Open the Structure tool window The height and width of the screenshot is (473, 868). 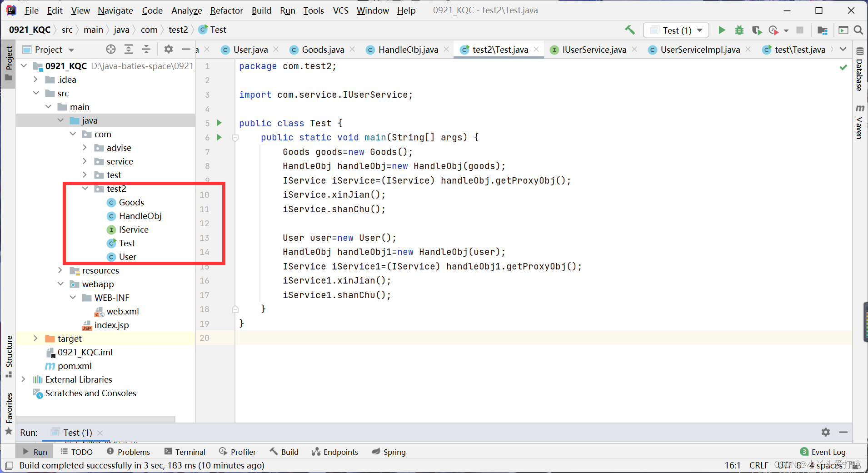tap(9, 356)
